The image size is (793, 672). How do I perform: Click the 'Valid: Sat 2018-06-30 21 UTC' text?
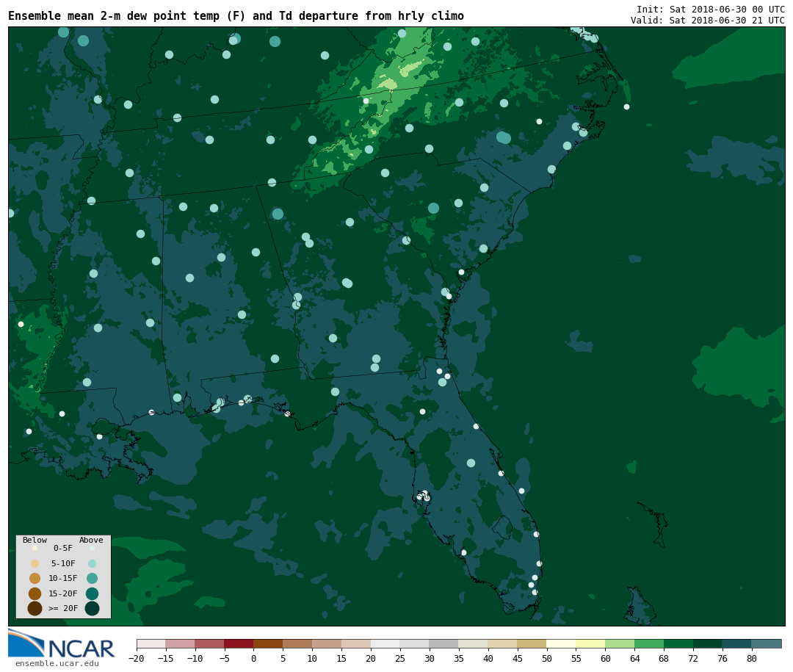tap(708, 21)
